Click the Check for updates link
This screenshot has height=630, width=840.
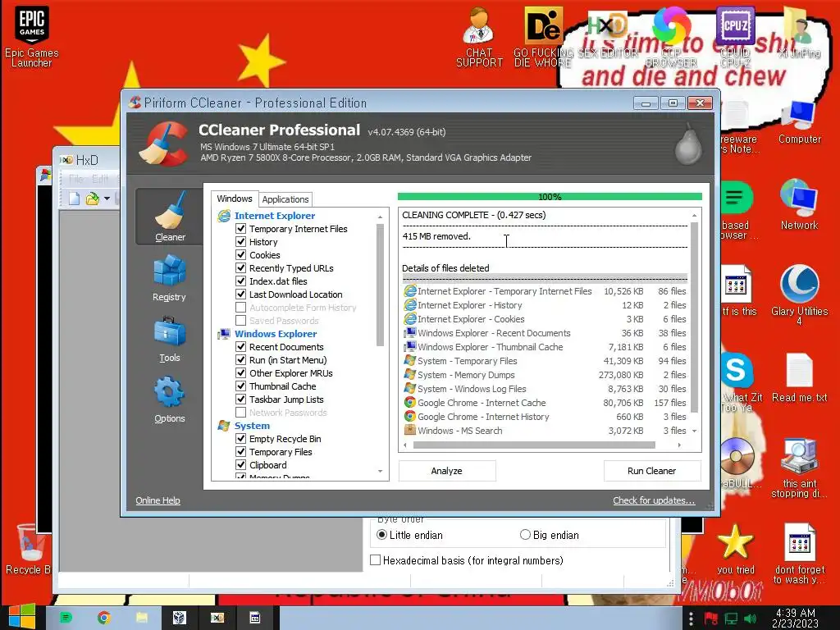click(x=654, y=500)
